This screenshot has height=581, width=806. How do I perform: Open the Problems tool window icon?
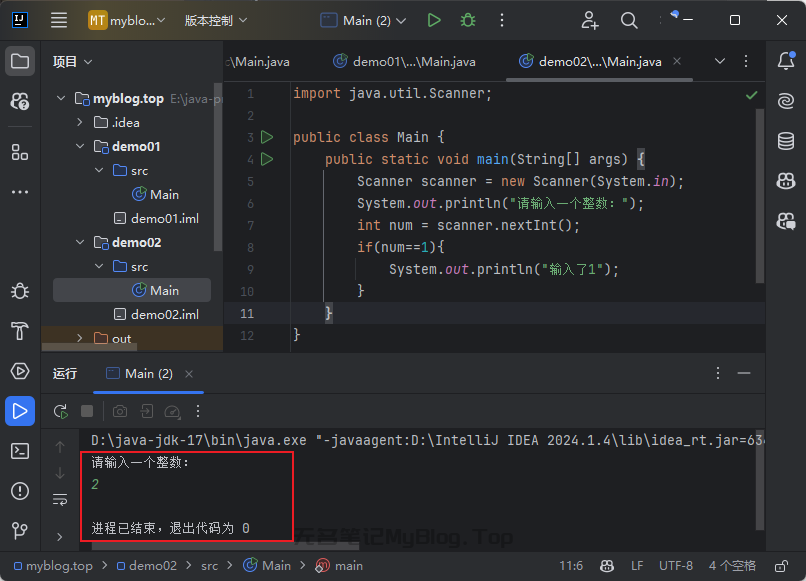[x=20, y=491]
